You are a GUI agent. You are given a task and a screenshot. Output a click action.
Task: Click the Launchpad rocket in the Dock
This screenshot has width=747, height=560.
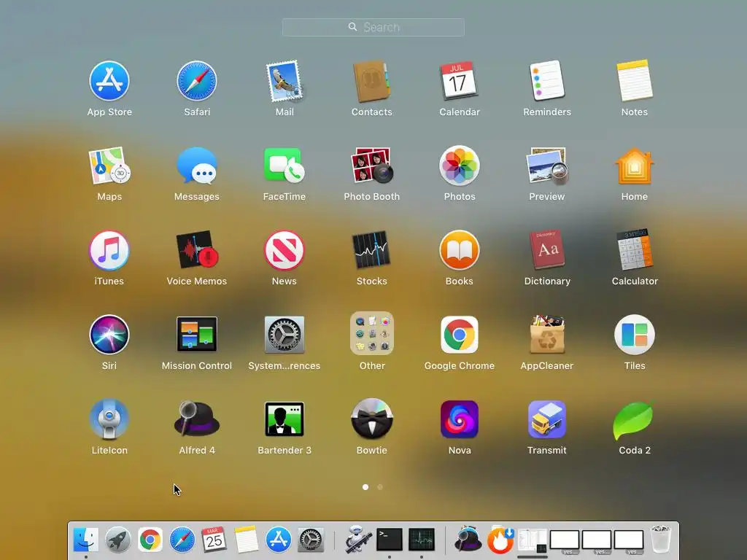click(x=117, y=540)
